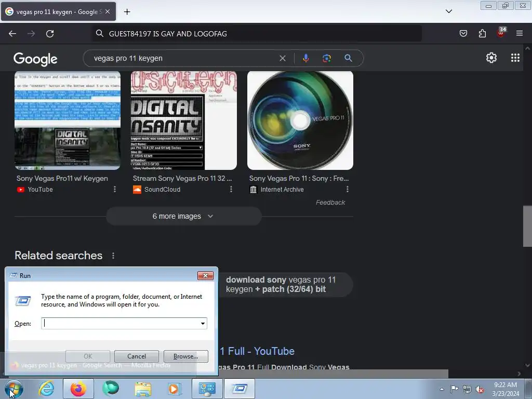Click the Google logo
This screenshot has width=532, height=399.
[35, 59]
